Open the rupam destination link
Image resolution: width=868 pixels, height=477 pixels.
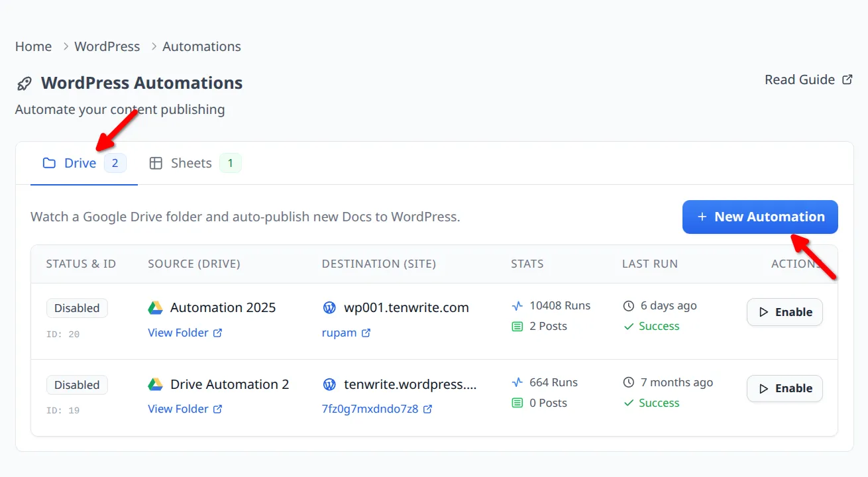(x=340, y=332)
